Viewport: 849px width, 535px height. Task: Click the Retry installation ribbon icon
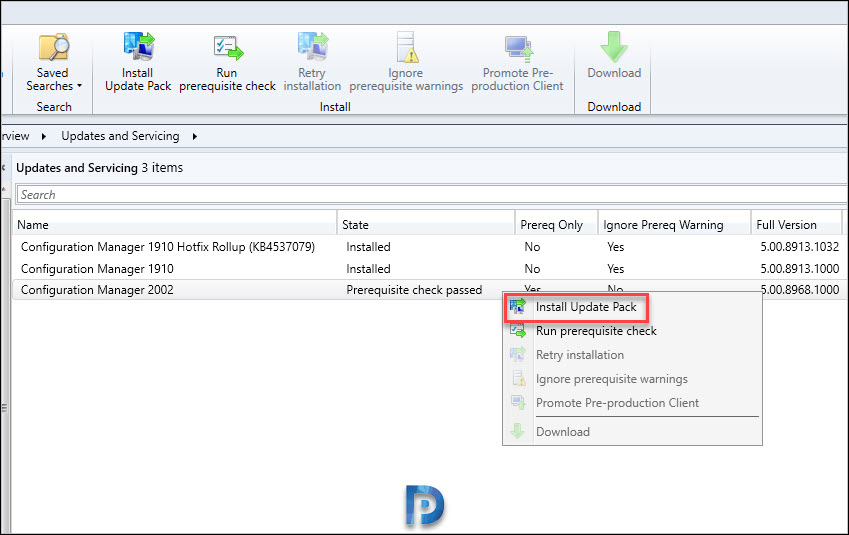tap(312, 45)
